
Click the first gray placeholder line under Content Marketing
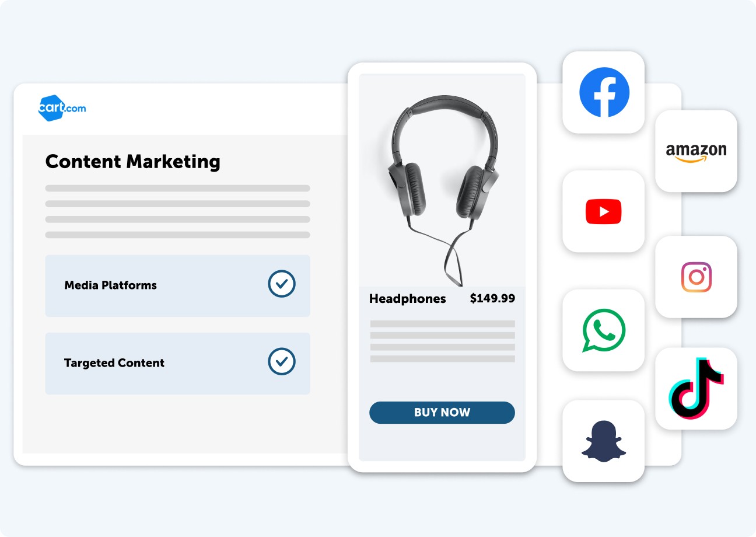pos(178,189)
